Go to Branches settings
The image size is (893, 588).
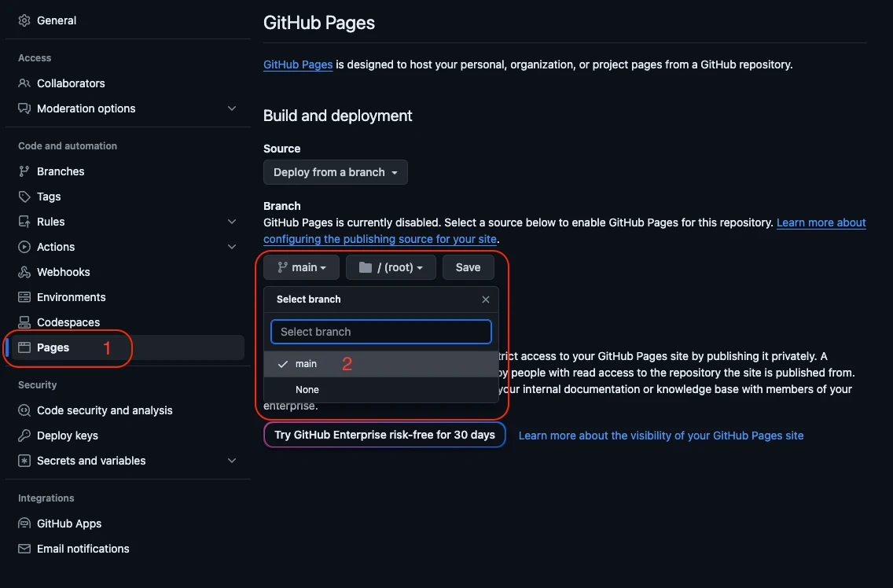61,171
